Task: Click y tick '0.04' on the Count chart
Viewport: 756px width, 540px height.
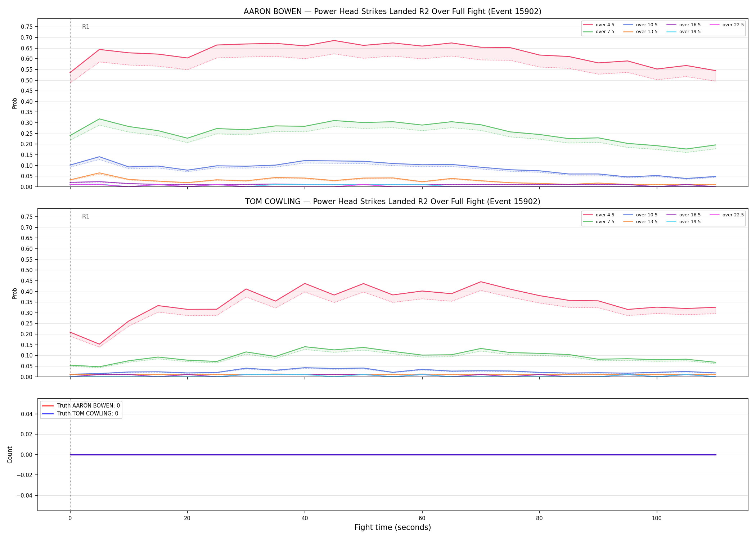Action: pos(27,414)
